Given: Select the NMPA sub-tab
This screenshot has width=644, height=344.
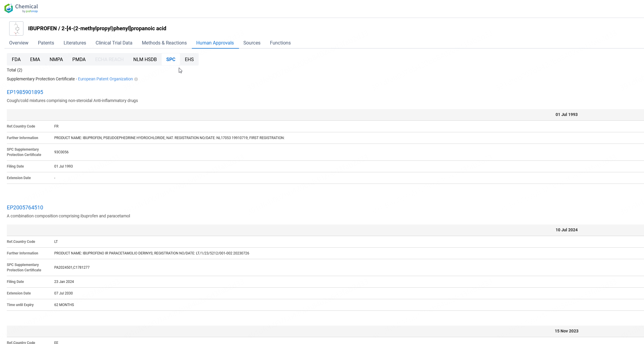Looking at the screenshot, I should (x=56, y=59).
